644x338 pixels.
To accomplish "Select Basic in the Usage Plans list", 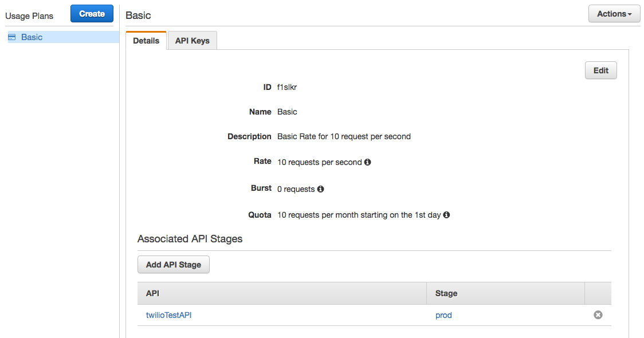I will pyautogui.click(x=64, y=37).
